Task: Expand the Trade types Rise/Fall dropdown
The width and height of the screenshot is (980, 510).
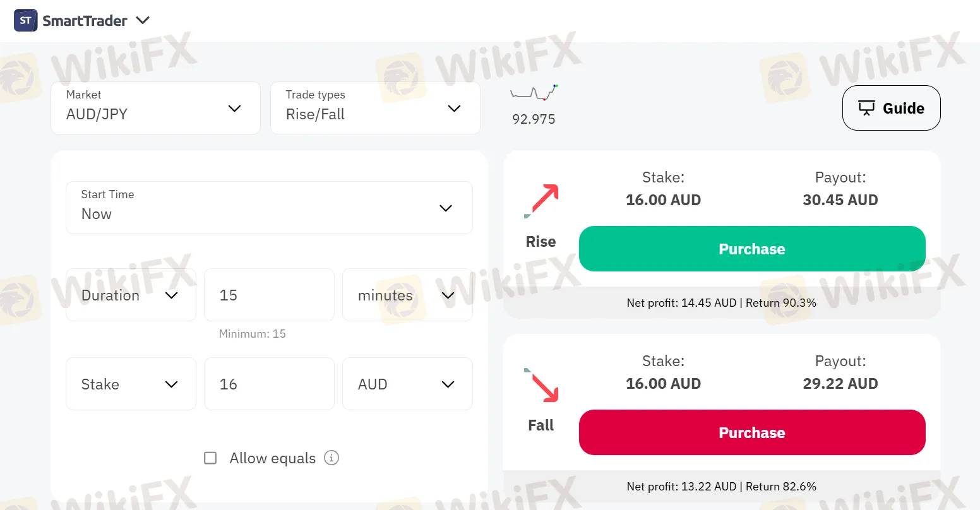Action: (375, 108)
